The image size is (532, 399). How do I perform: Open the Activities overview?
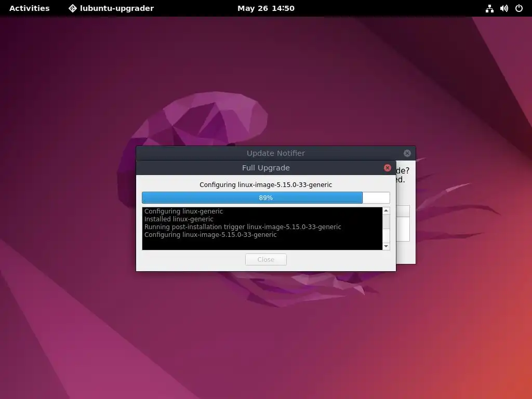[29, 8]
